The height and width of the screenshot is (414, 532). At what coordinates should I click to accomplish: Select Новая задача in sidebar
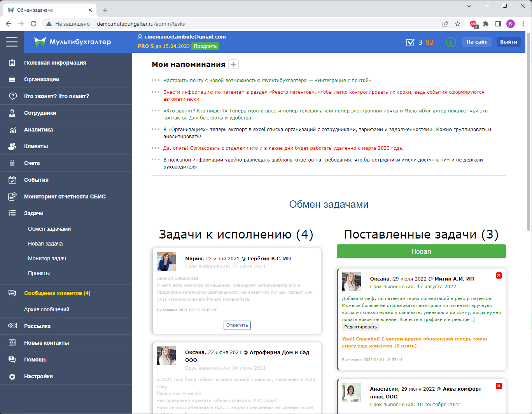tap(45, 244)
